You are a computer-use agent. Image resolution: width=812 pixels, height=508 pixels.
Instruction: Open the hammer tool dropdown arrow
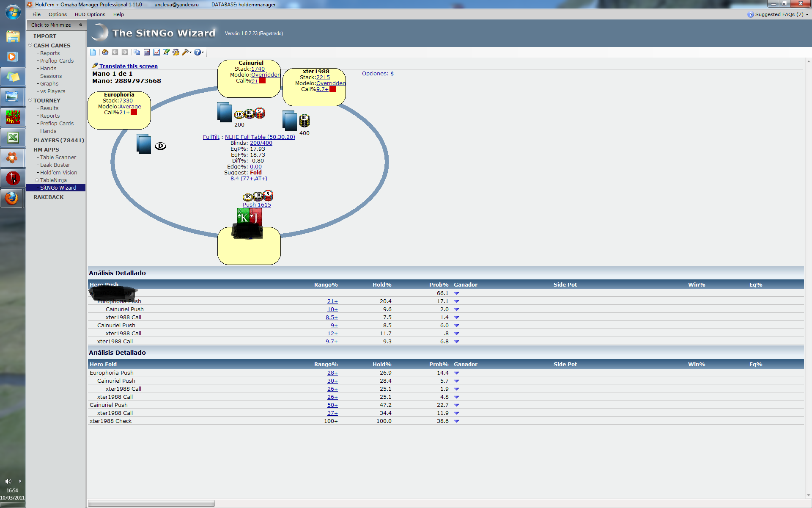coord(191,52)
